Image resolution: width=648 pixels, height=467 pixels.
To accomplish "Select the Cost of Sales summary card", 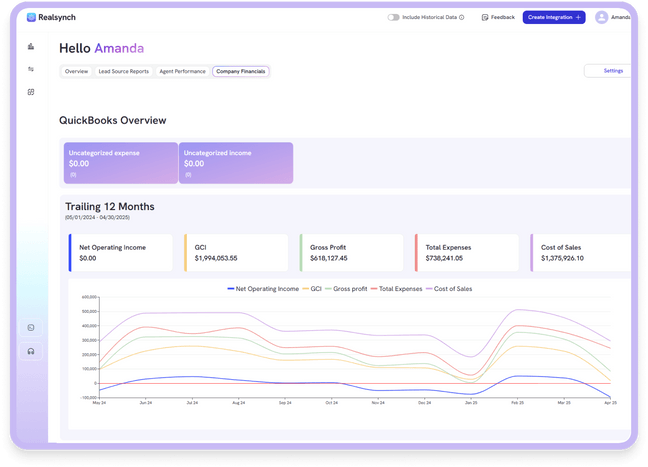I will tap(581, 253).
